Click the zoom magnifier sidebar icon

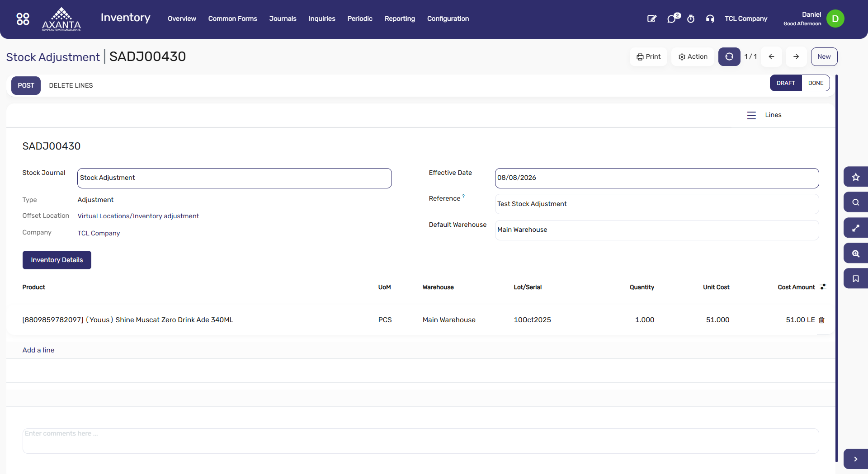(855, 253)
